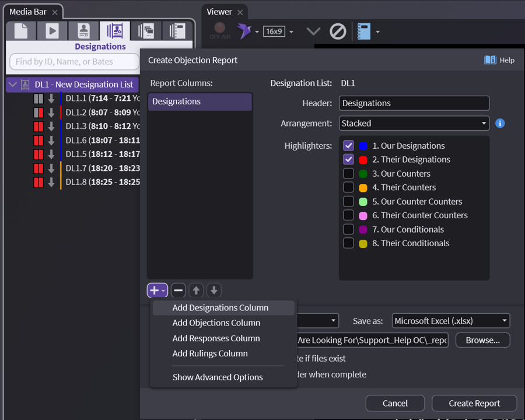
Task: Open the Arrangement Stacked dropdown
Action: point(414,124)
